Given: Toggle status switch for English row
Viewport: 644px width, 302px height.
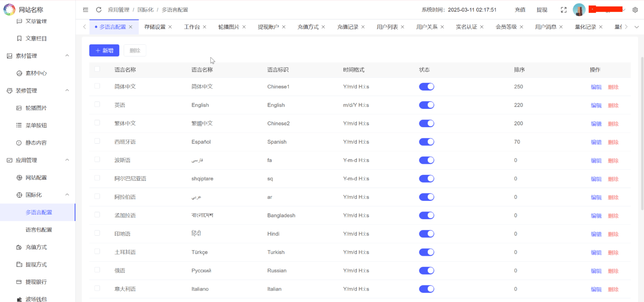Looking at the screenshot, I should 426,105.
